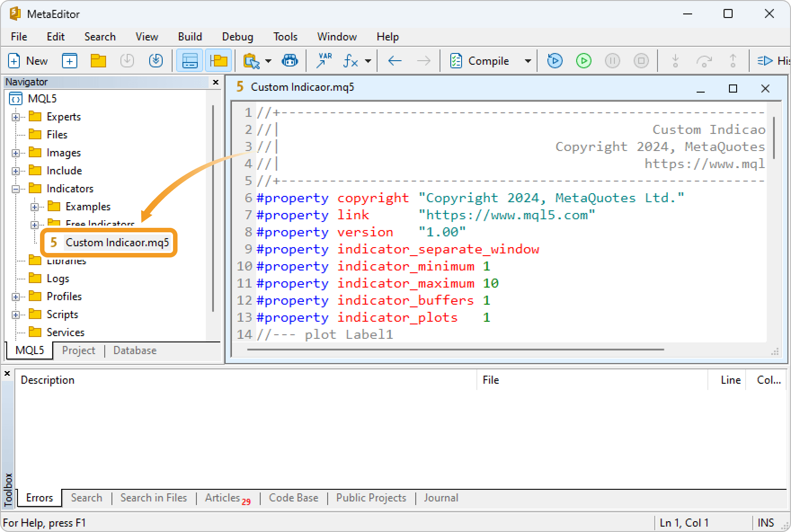
Task: Click the Step Into arrow icon
Action: click(x=675, y=61)
